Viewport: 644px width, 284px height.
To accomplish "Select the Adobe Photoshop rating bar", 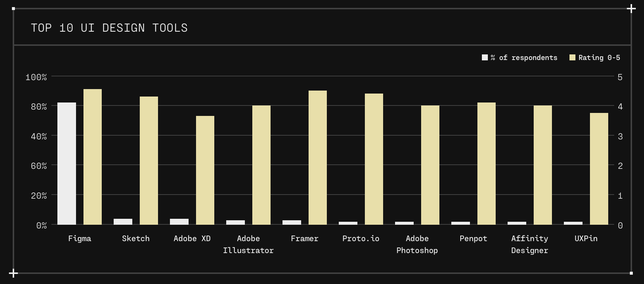I will (x=430, y=165).
